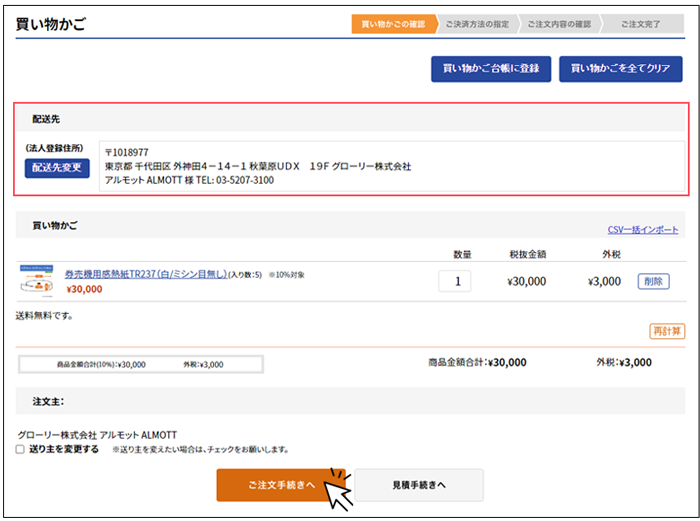Select the 買い物かごの確認 step tab

click(x=393, y=24)
